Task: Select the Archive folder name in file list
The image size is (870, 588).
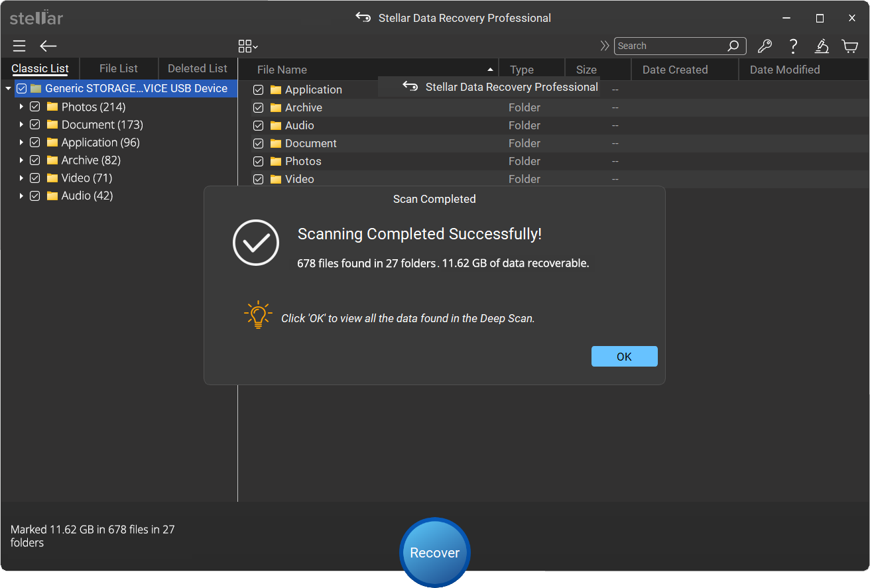Action: click(x=304, y=107)
